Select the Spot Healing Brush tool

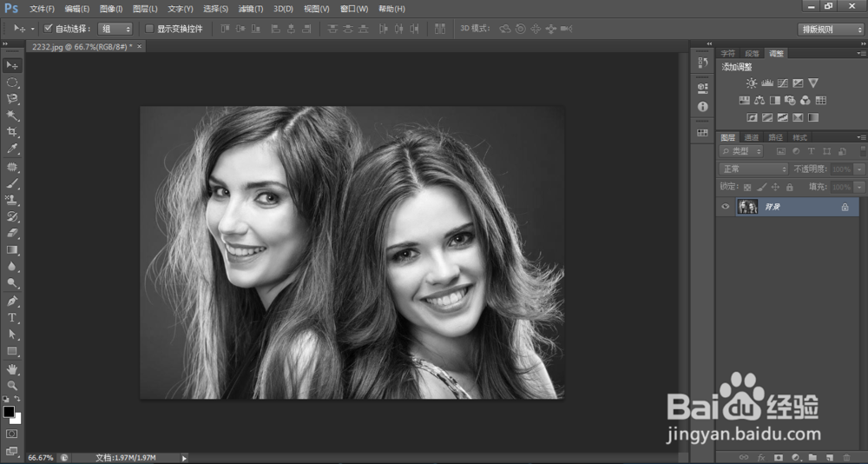tap(12, 167)
